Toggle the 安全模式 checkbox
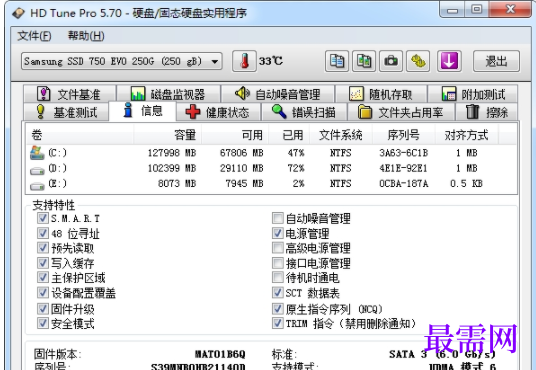The width and height of the screenshot is (536, 370). (x=43, y=323)
